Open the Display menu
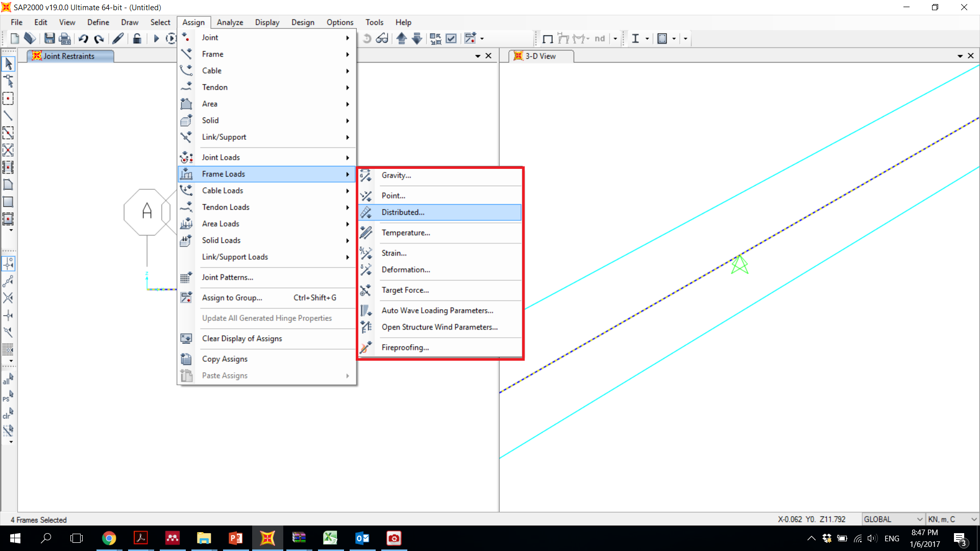Viewport: 980px width, 551px height. 267,22
